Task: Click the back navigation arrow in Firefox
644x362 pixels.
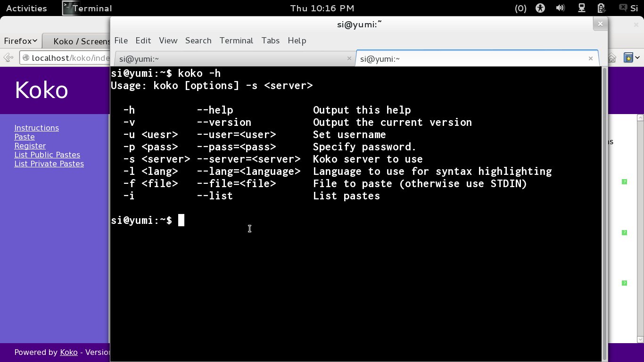Action: [x=8, y=57]
